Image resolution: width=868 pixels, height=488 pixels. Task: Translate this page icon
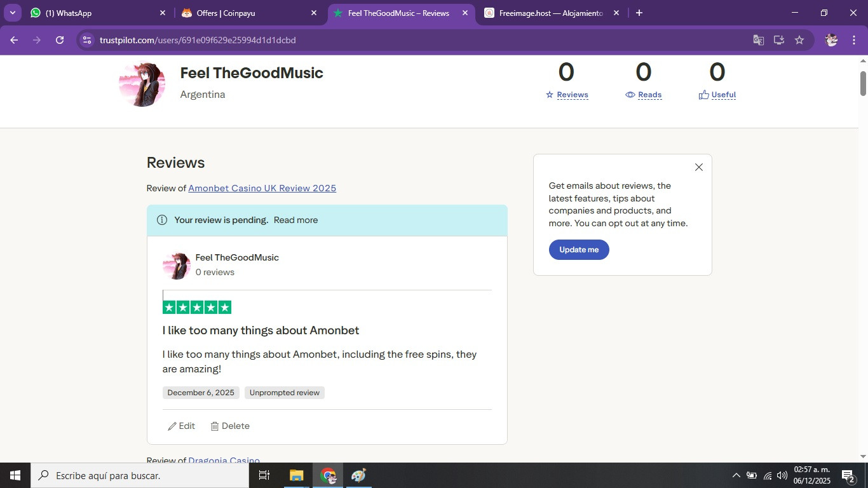pyautogui.click(x=759, y=40)
